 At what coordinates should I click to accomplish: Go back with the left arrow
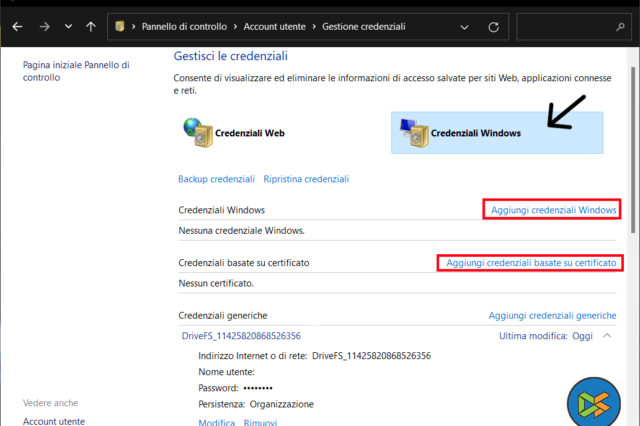(17, 27)
